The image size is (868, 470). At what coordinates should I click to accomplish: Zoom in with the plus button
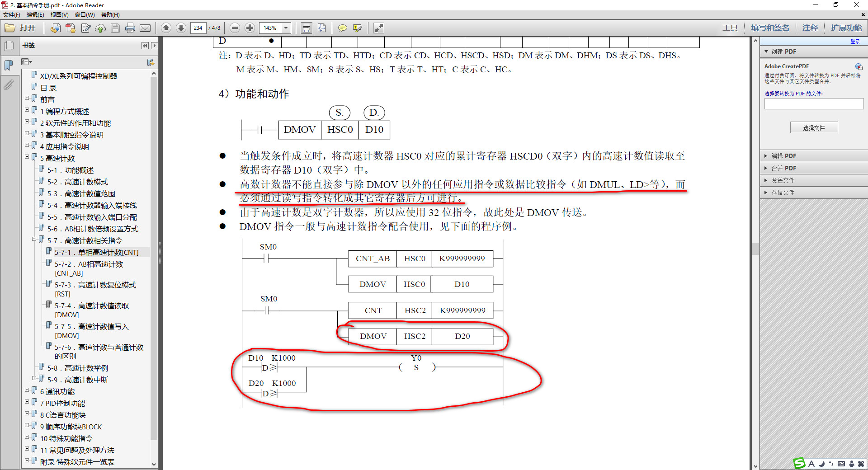coord(250,28)
